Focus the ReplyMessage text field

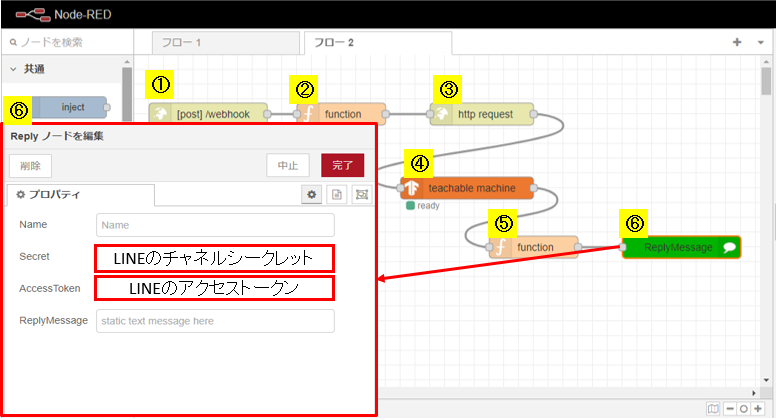tap(215, 321)
